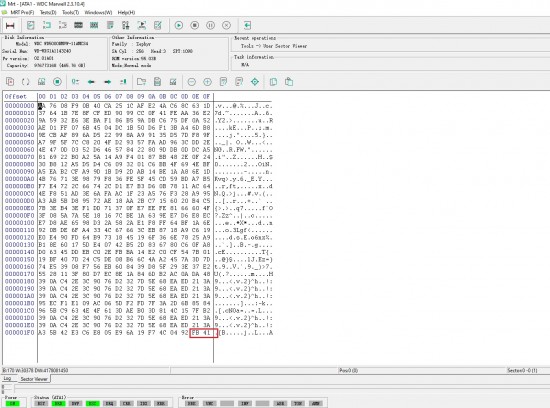Click the play-in-frame script icon in top toolbar
550x408 pixels.
pyautogui.click(x=142, y=25)
